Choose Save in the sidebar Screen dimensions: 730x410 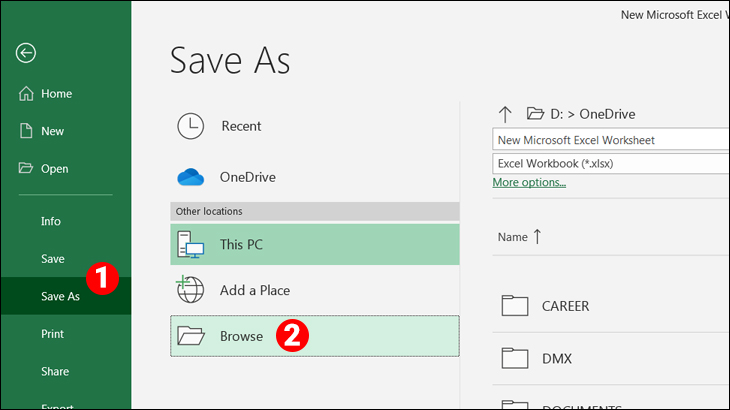click(66, 259)
